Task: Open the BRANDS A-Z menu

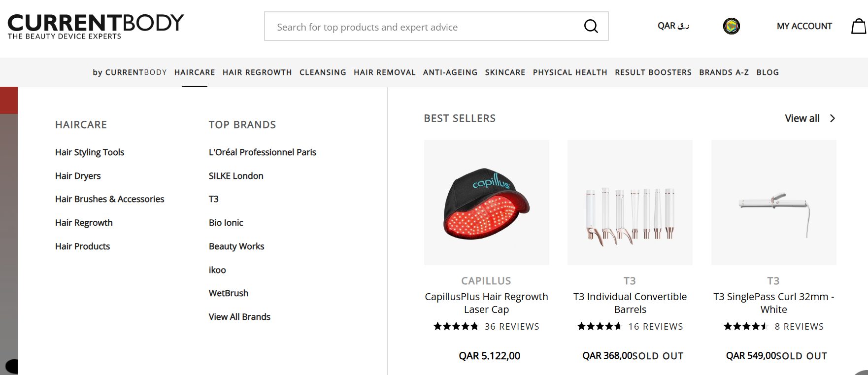Action: pyautogui.click(x=724, y=72)
